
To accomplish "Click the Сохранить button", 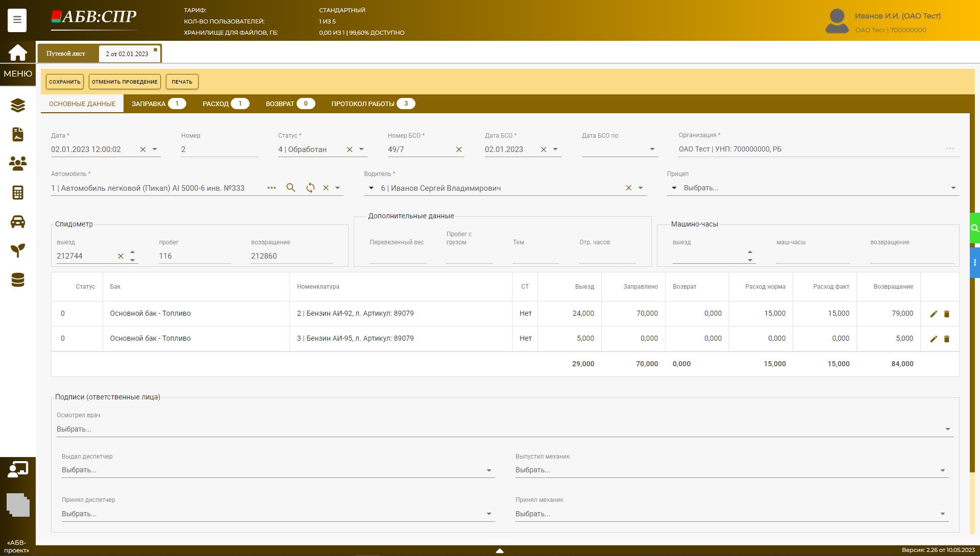I will (x=64, y=82).
